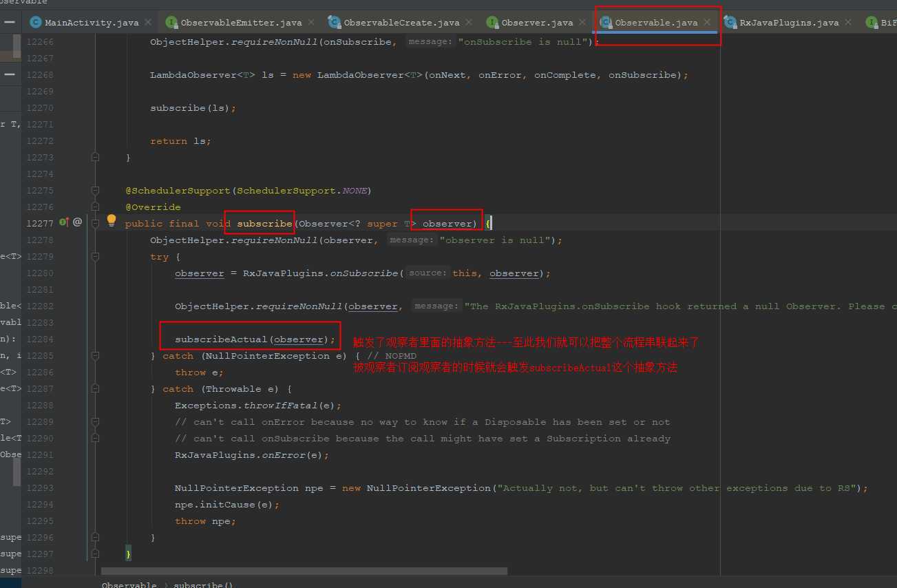This screenshot has width=897, height=588.
Task: Click the left panel's vertical scrollbar thumb
Action: pos(18,472)
